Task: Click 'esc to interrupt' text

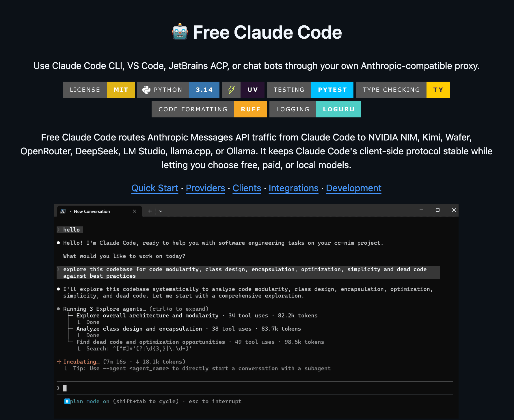Action: pyautogui.click(x=215, y=401)
